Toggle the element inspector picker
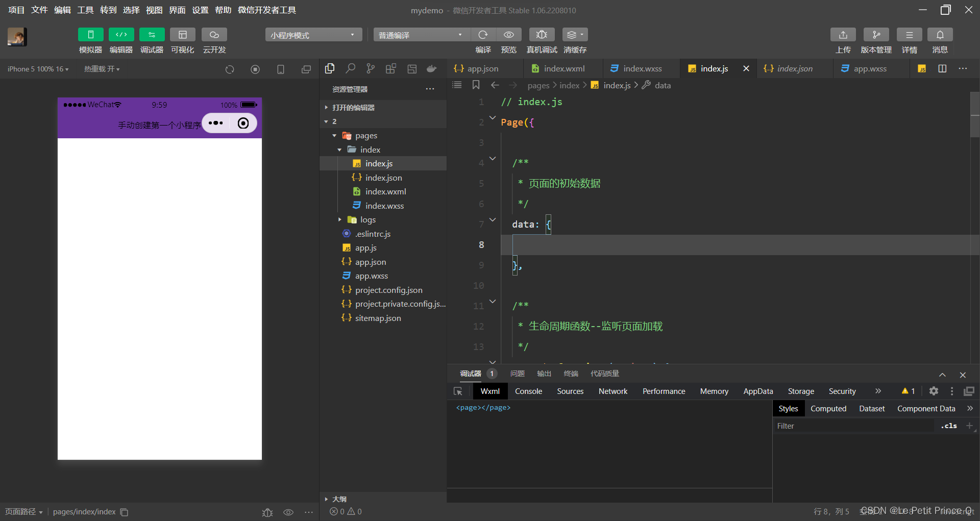Image resolution: width=980 pixels, height=521 pixels. tap(458, 391)
